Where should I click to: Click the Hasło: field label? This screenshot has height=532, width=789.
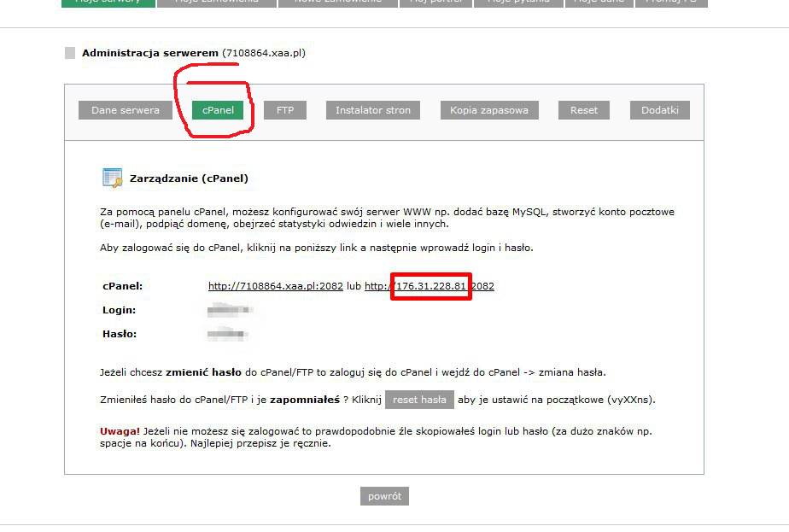click(120, 334)
